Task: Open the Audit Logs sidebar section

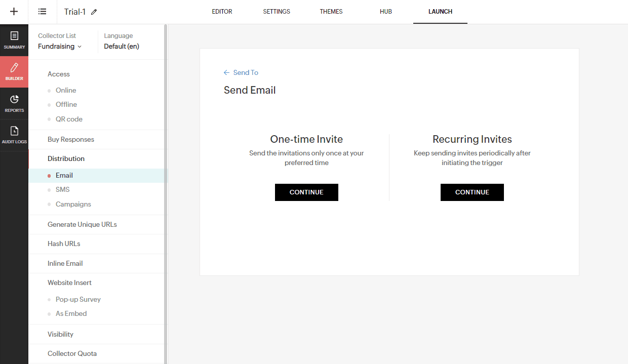Action: 14,135
